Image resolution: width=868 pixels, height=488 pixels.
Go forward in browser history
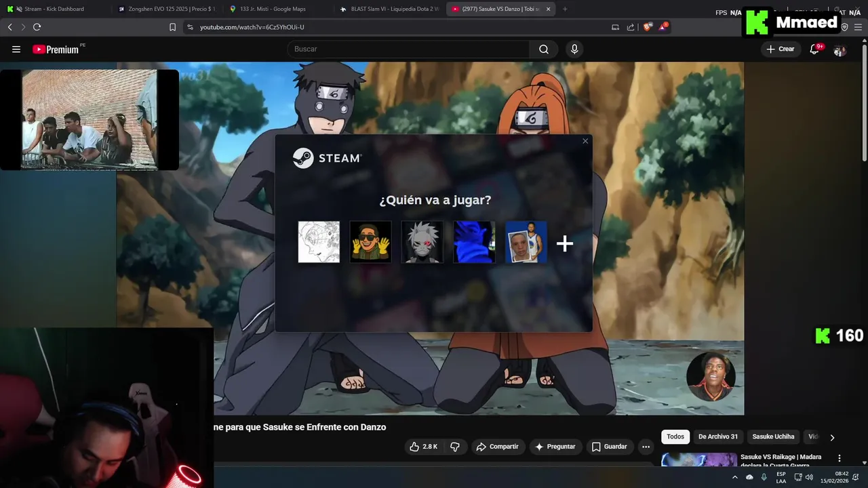tap(23, 27)
